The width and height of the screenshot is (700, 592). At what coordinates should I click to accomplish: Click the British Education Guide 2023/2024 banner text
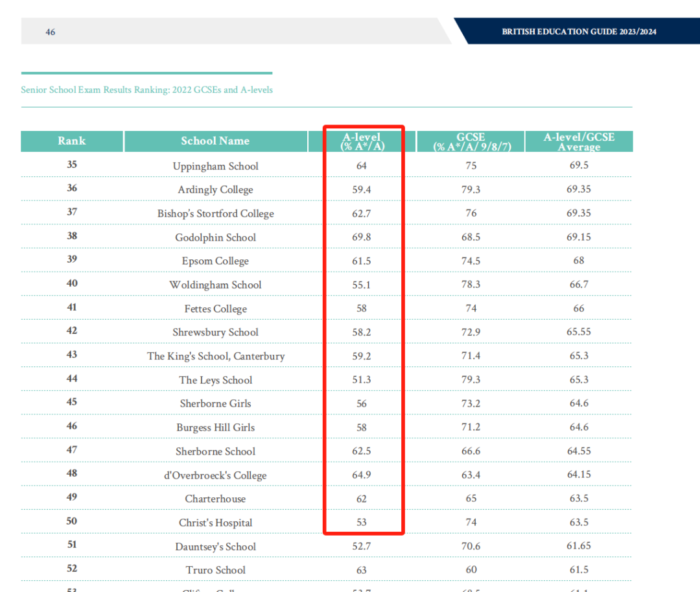tap(579, 32)
